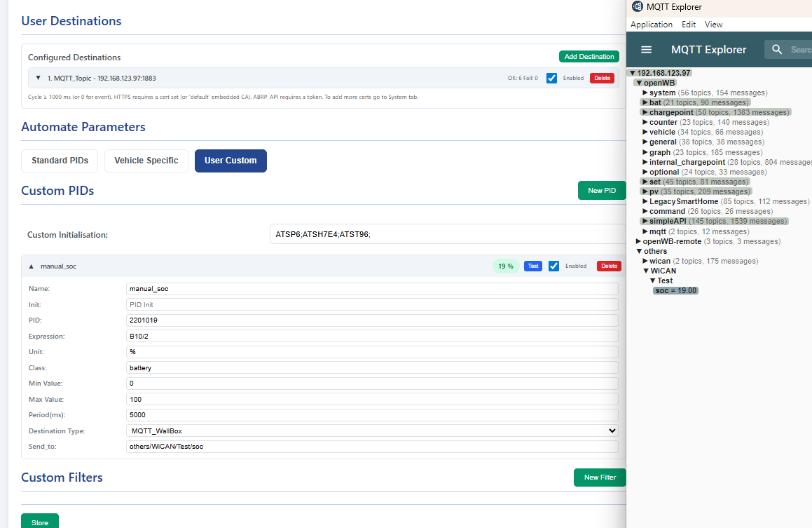Screen dimensions: 812x528
Task: Click the MQTT Explorer app icon
Action: coord(637,7)
